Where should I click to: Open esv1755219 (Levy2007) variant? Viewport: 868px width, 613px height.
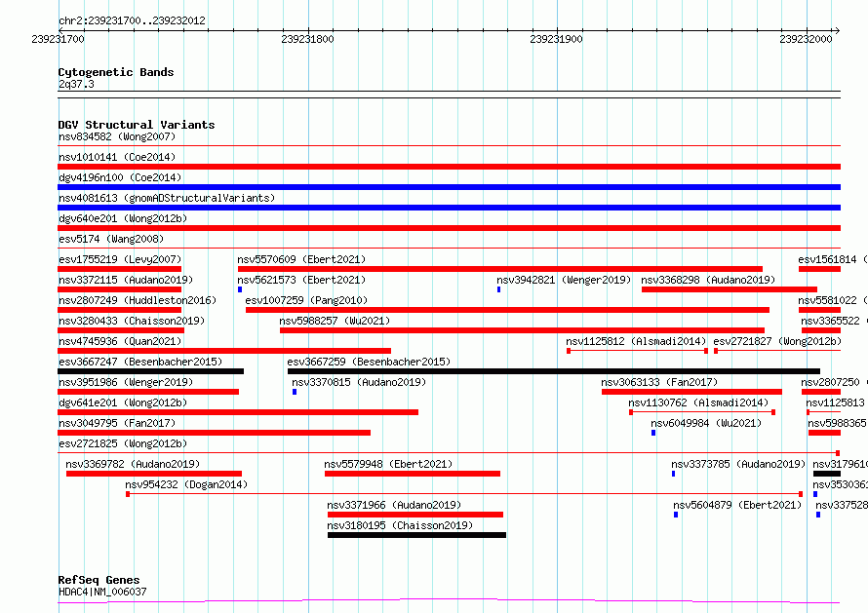click(120, 259)
